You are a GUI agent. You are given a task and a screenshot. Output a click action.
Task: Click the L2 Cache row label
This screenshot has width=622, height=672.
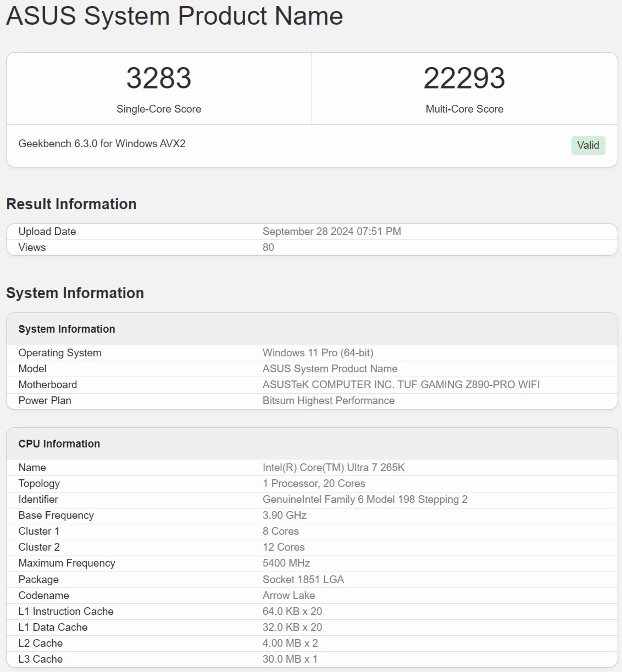coord(40,643)
